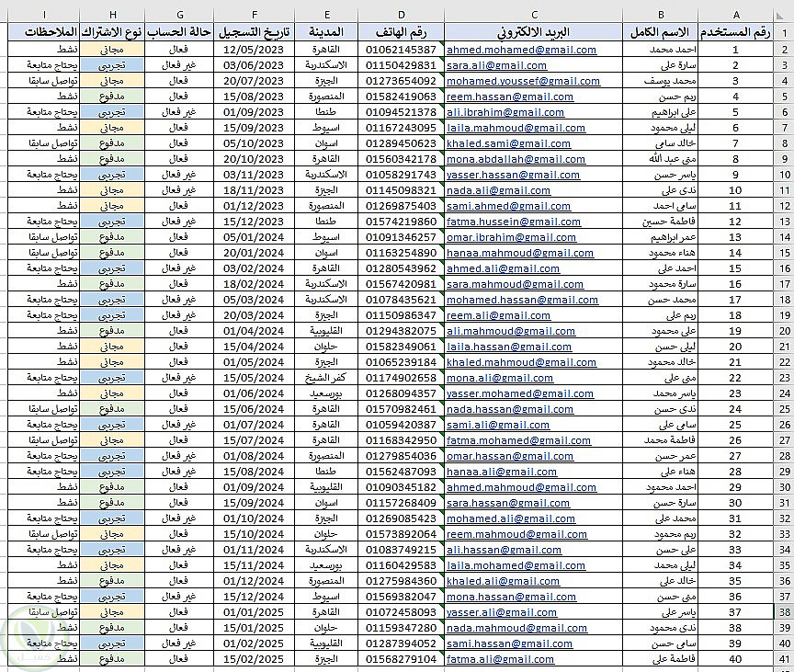
Task: Select column H header
Action: point(112,16)
